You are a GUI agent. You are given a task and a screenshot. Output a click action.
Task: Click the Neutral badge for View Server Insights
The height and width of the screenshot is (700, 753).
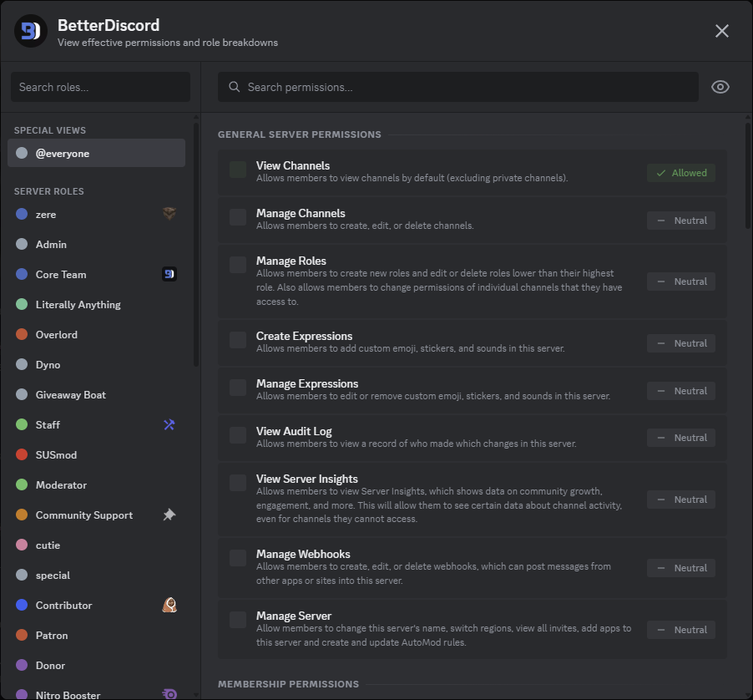pos(681,500)
